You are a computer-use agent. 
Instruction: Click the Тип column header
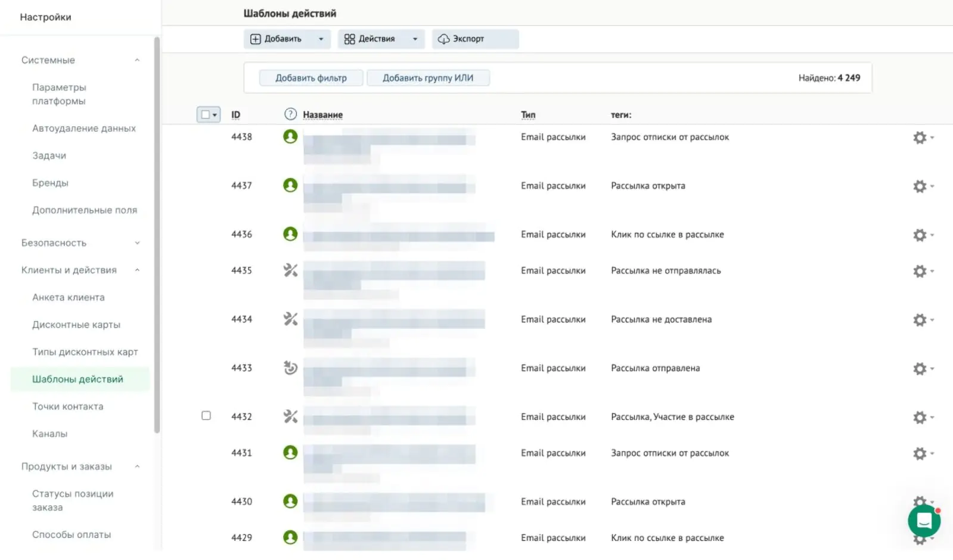[x=528, y=115]
